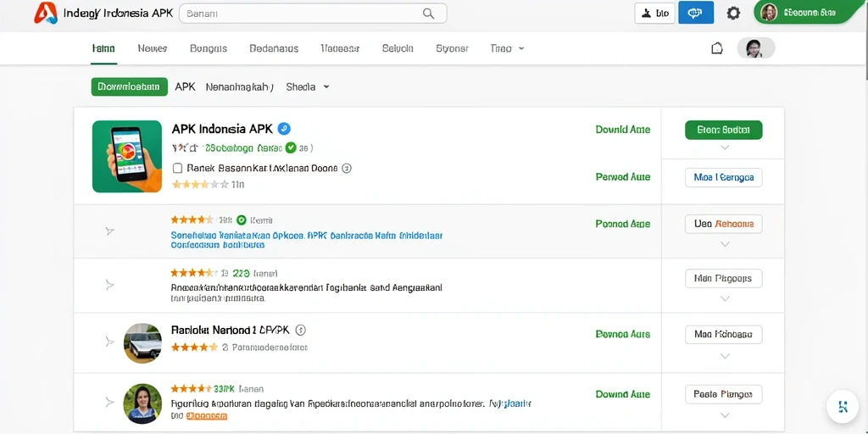Image resolution: width=868 pixels, height=434 pixels.
Task: Click green check icon in blue review row
Action: coord(242,220)
